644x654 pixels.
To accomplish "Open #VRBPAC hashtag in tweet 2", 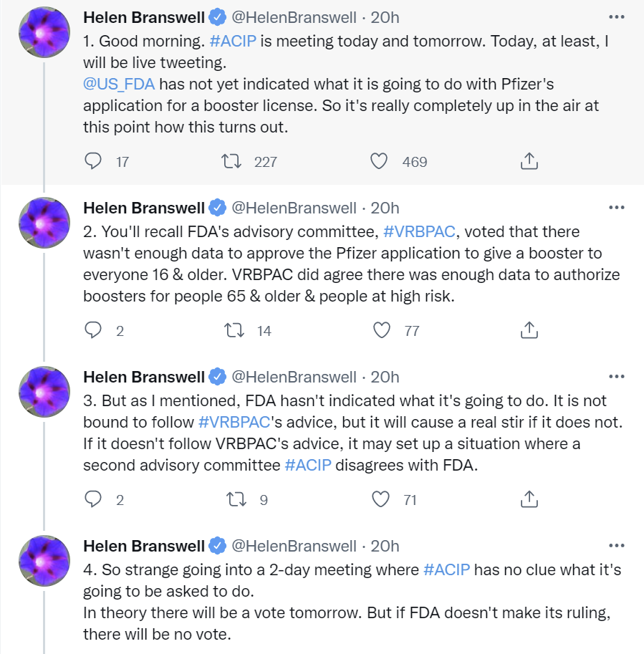I will coord(419,231).
